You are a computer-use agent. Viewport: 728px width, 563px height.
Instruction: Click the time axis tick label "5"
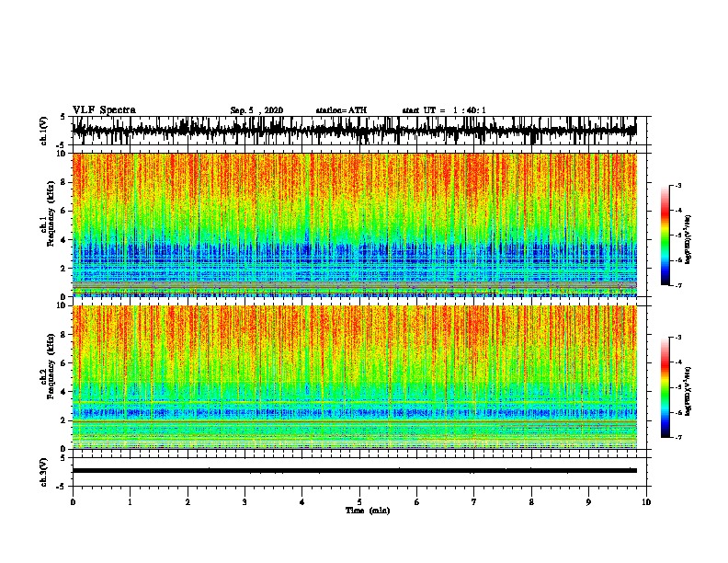(359, 502)
